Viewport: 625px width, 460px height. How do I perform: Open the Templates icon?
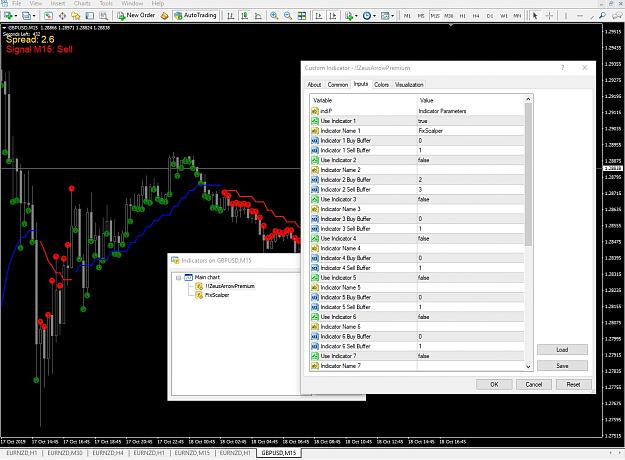coord(385,16)
